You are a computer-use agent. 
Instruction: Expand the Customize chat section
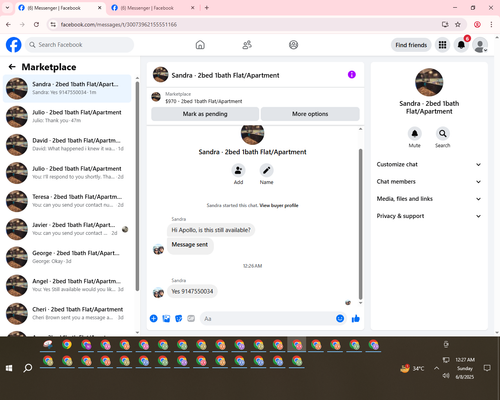[x=429, y=164]
